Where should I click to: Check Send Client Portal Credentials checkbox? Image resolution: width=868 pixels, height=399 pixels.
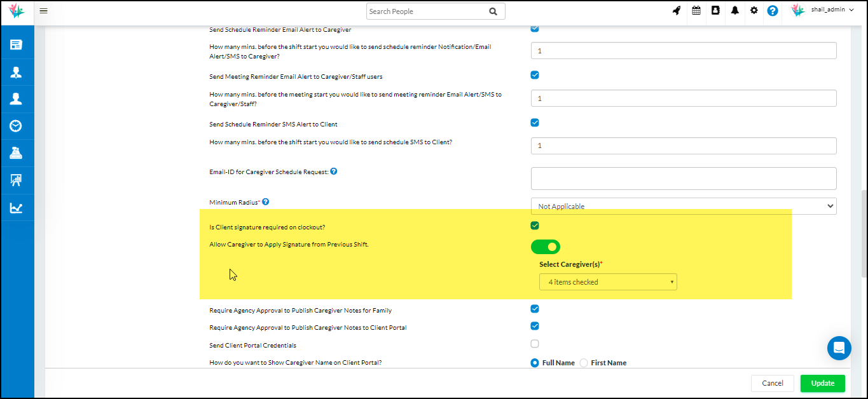click(x=535, y=344)
